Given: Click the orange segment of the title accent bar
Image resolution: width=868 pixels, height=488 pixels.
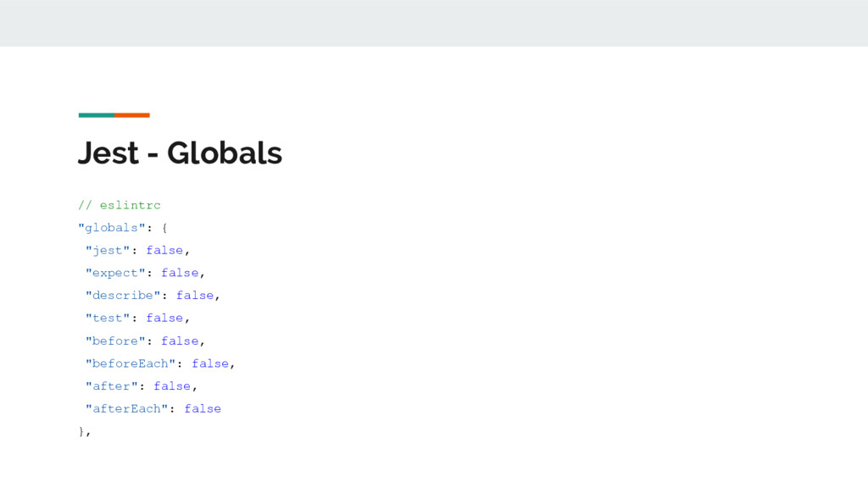Looking at the screenshot, I should [x=132, y=115].
